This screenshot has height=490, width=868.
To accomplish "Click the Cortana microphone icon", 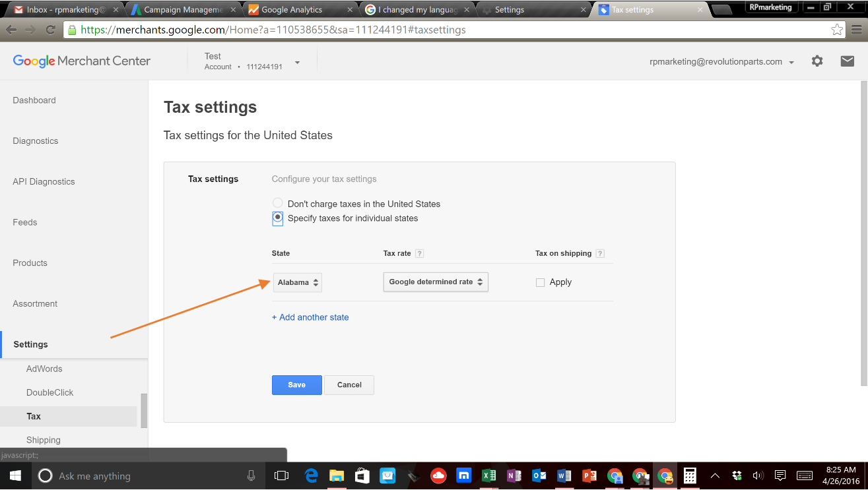I will (251, 475).
